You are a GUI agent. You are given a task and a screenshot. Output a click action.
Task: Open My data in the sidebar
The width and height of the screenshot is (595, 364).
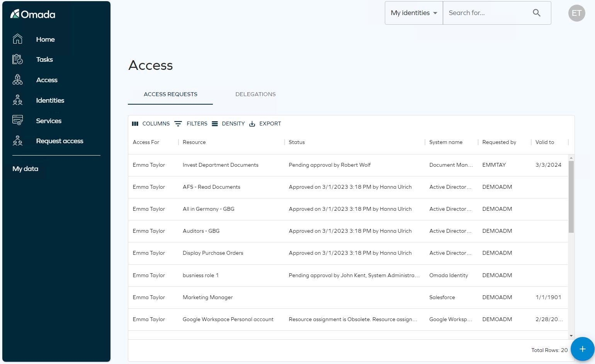tap(25, 169)
